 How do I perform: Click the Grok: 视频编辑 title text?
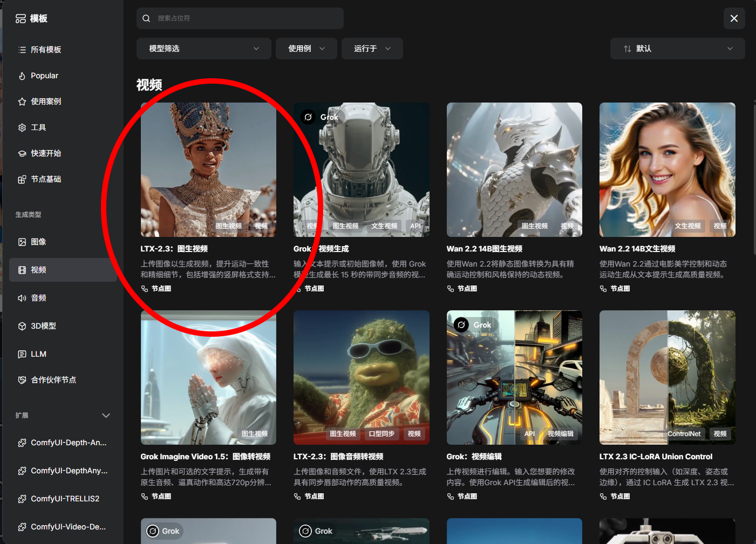point(474,457)
